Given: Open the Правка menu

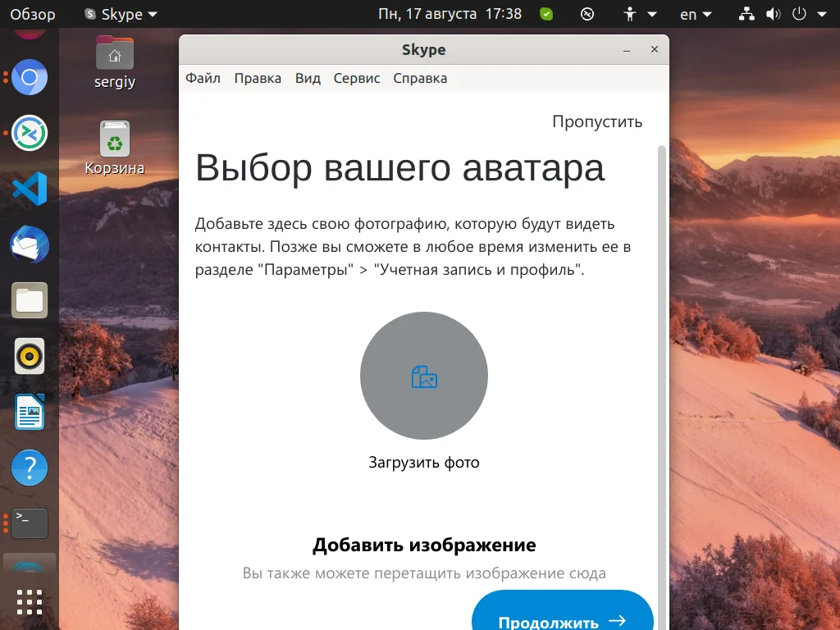Looking at the screenshot, I should coord(258,78).
